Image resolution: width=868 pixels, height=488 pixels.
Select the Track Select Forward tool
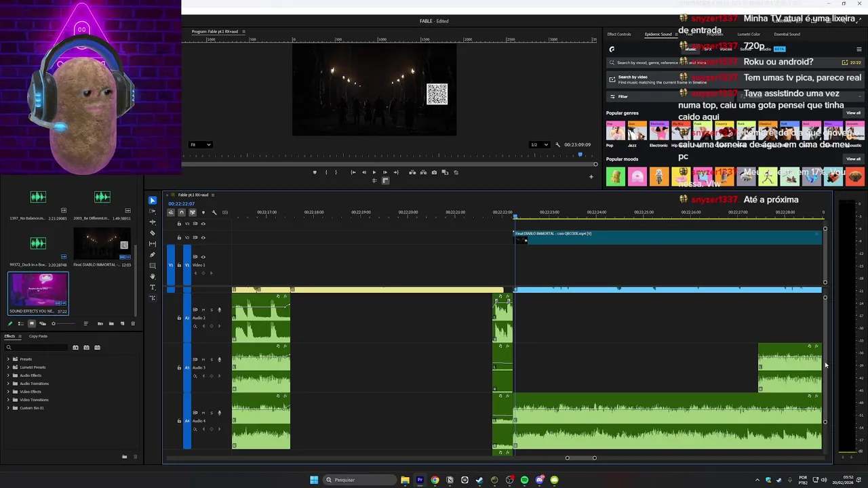[x=153, y=211]
